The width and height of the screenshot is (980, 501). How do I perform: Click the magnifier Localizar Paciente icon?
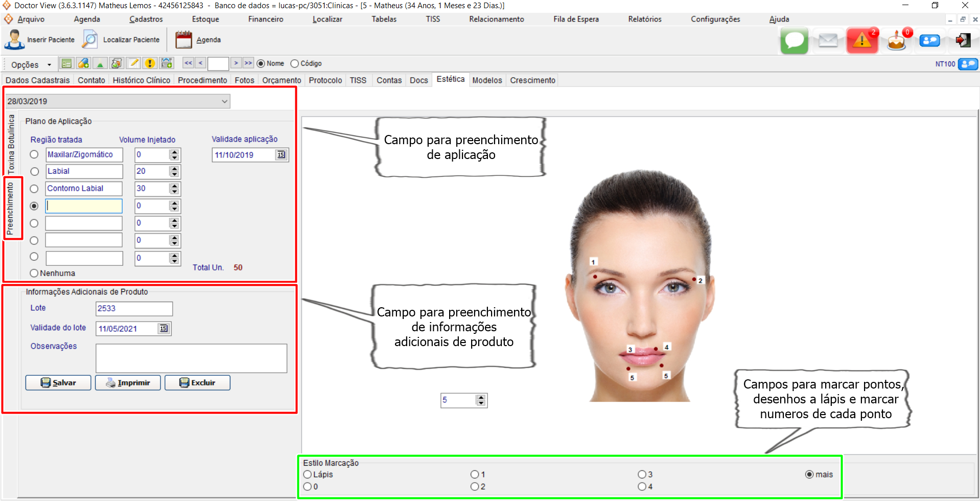coord(90,40)
